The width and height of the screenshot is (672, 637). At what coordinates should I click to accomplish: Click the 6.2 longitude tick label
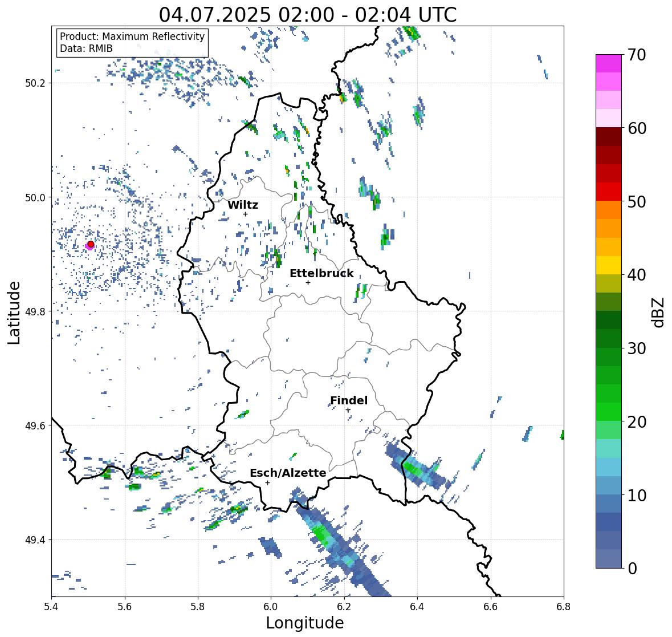(344, 607)
